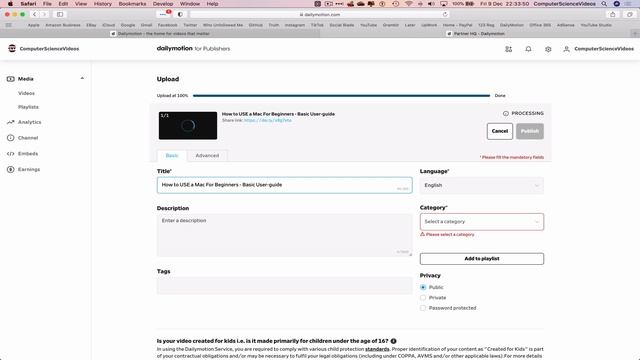This screenshot has height=360, width=640.
Task: Open the child protection standards link
Action: click(x=377, y=349)
